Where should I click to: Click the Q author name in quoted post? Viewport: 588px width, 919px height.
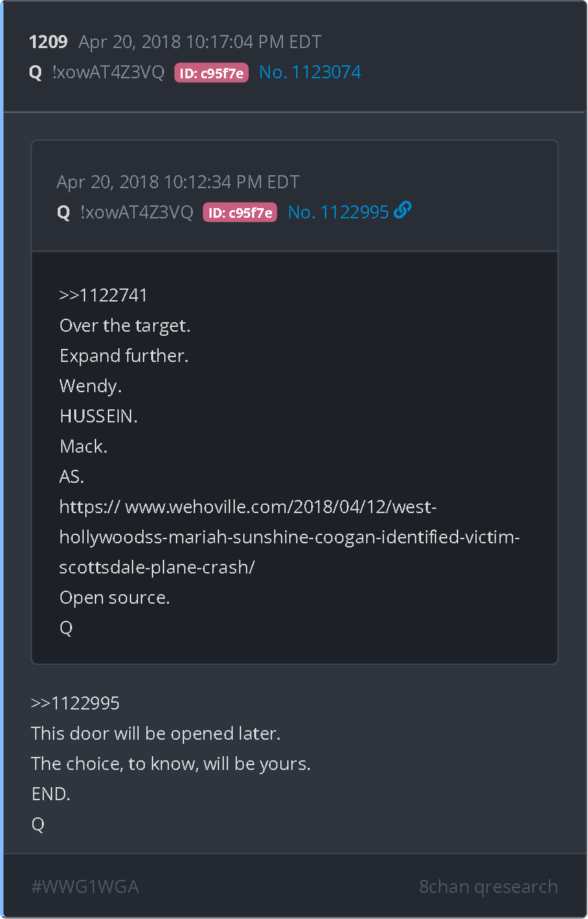[64, 213]
